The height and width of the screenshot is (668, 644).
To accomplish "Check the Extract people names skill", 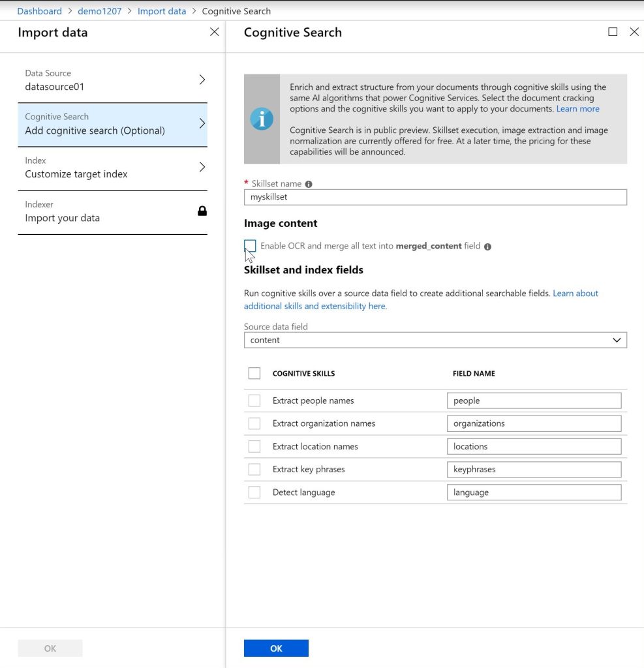I will coord(254,401).
